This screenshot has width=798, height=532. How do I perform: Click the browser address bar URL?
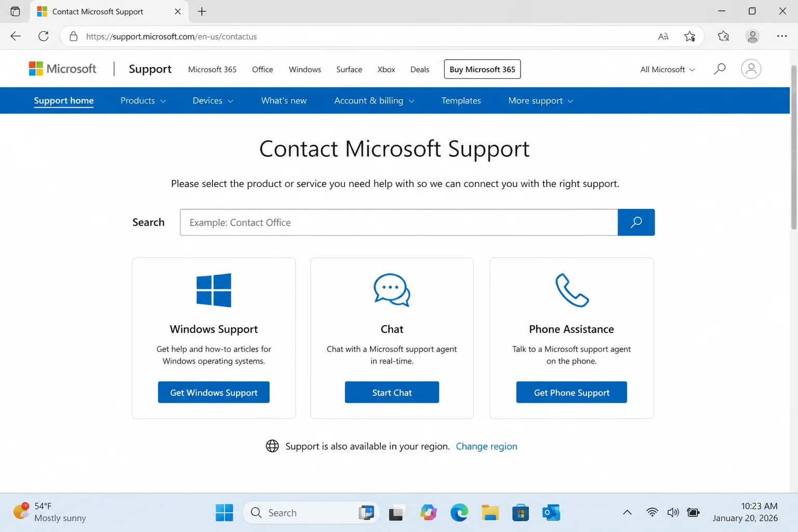click(171, 36)
